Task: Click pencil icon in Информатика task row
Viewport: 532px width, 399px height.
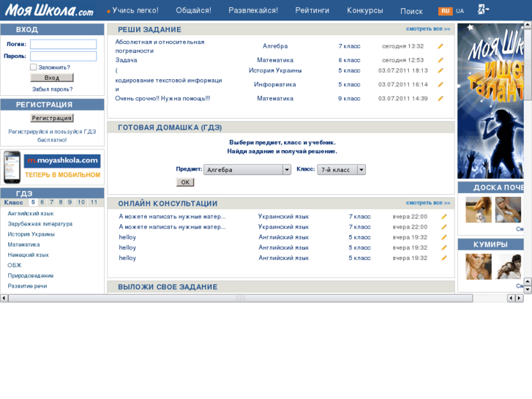Action: point(441,84)
